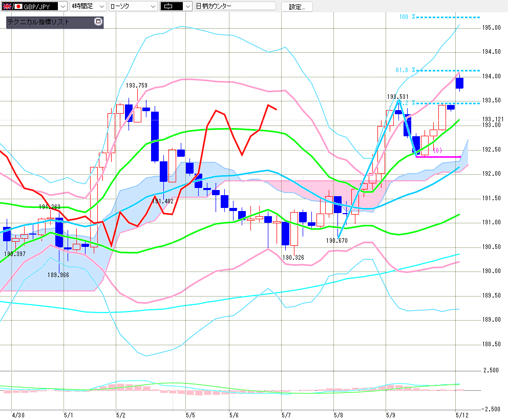
Task: Click the magenta (6) day count marker
Action: point(437,150)
